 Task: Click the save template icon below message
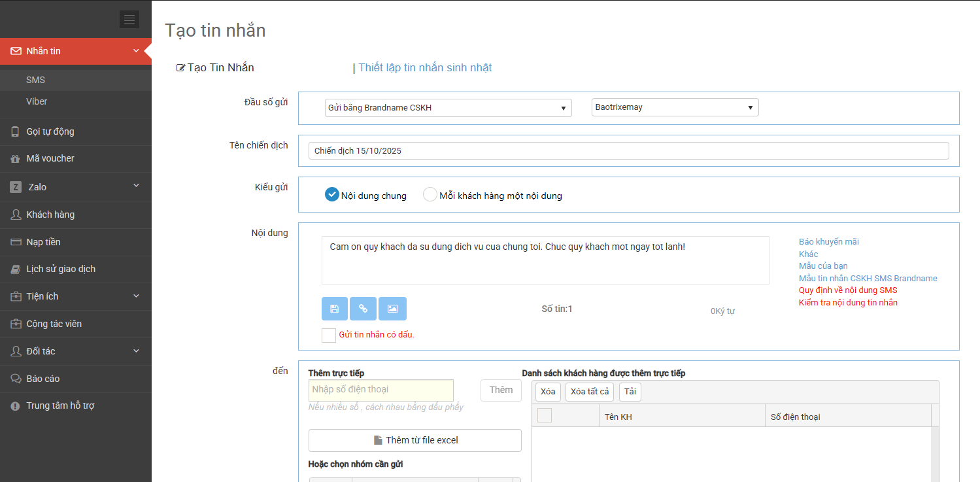(x=335, y=309)
